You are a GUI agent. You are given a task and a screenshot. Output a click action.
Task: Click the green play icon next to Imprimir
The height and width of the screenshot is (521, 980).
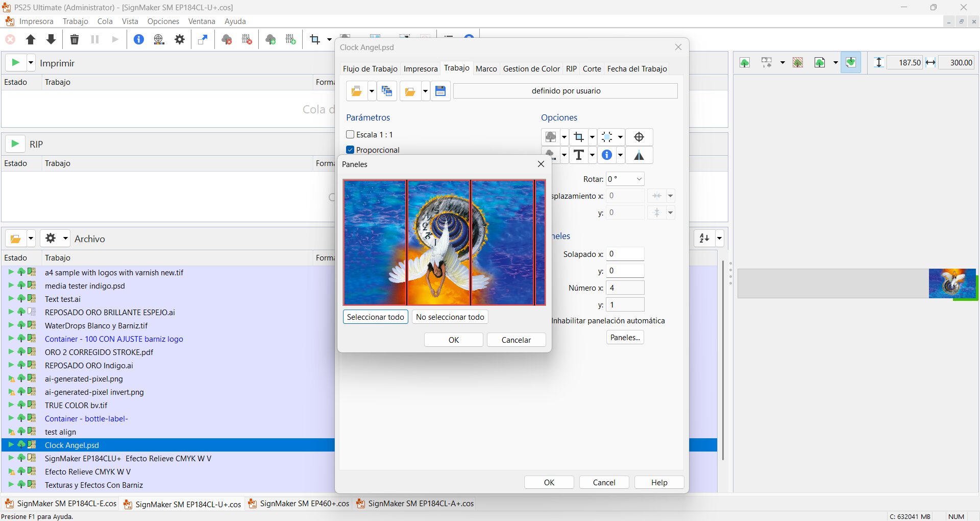16,63
